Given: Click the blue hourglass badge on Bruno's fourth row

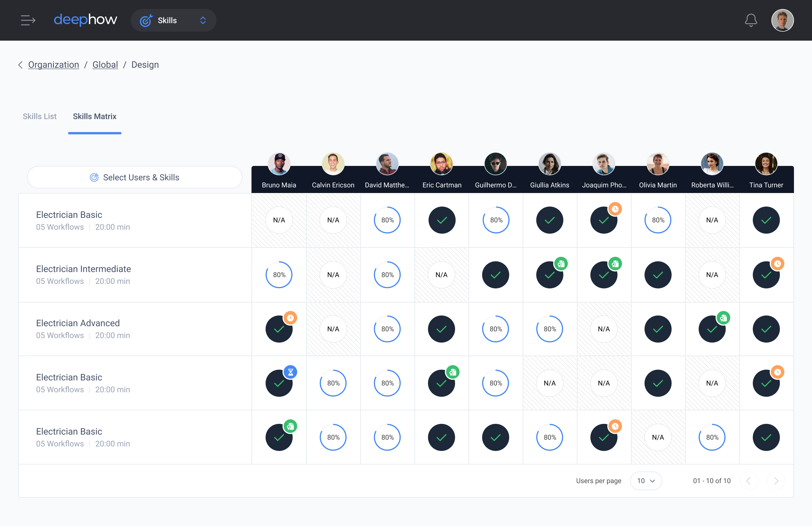Looking at the screenshot, I should (290, 372).
